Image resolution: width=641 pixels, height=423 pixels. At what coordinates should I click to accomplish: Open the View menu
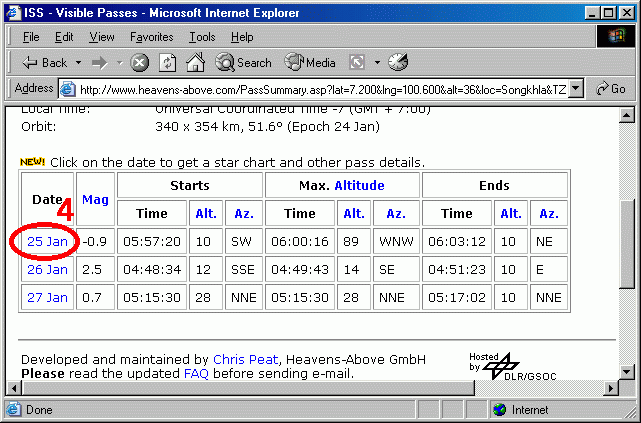(102, 37)
